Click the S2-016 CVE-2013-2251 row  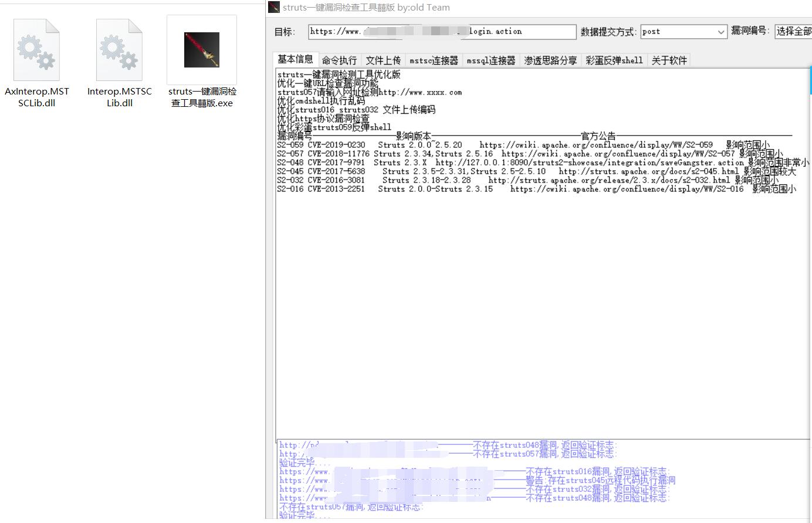point(537,189)
